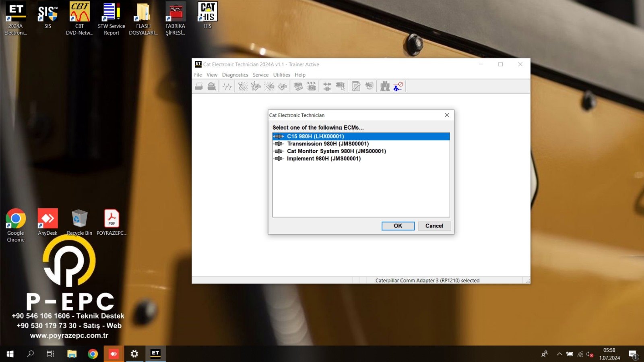This screenshot has height=362, width=644.
Task: Open Settings gear in taskbar
Action: click(134, 354)
